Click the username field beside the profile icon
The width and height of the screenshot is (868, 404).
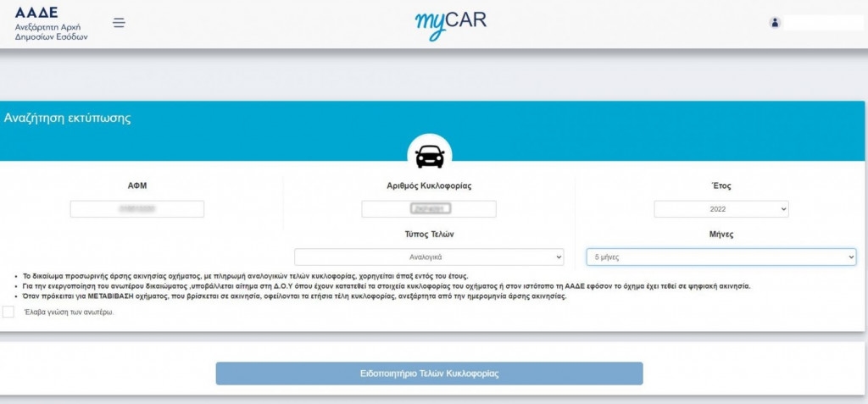tap(822, 23)
